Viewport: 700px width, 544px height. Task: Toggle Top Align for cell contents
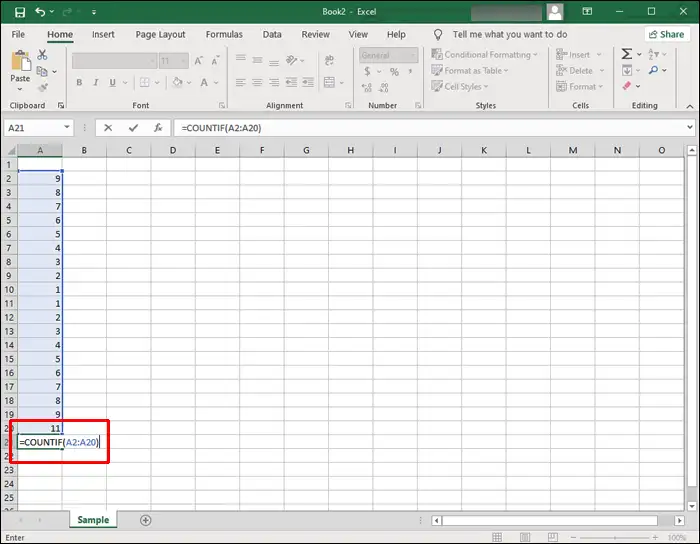click(241, 58)
